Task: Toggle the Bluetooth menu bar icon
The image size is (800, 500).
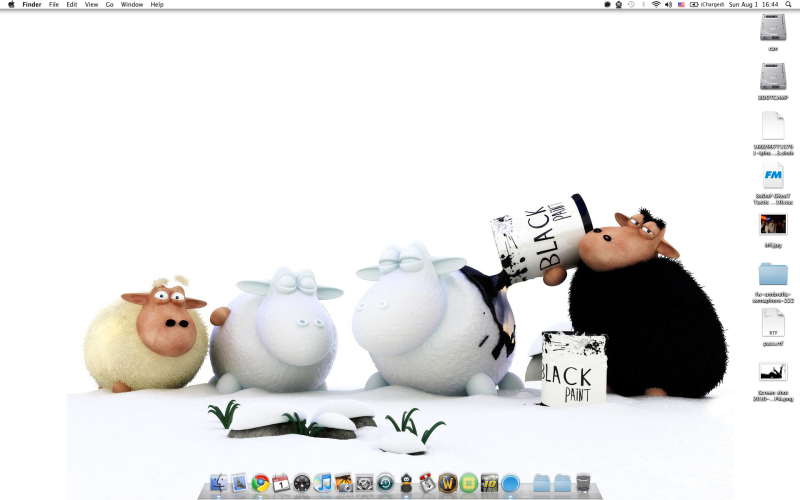Action: pyautogui.click(x=643, y=5)
